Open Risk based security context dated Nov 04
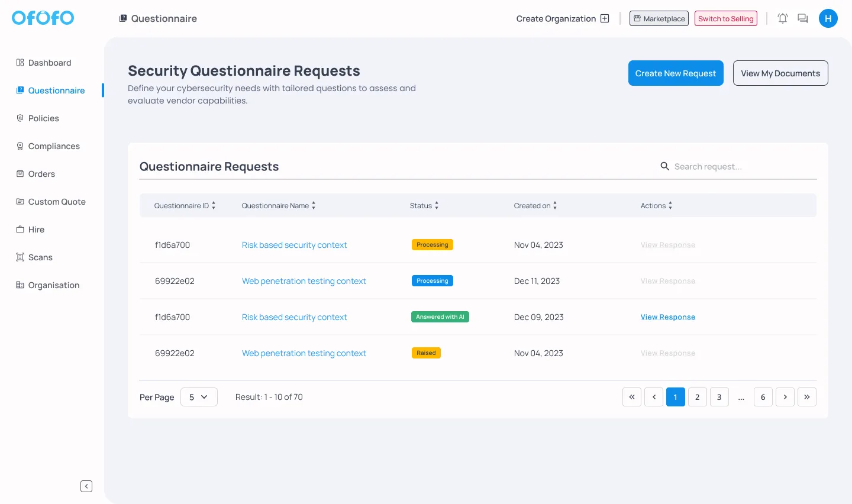 click(294, 245)
